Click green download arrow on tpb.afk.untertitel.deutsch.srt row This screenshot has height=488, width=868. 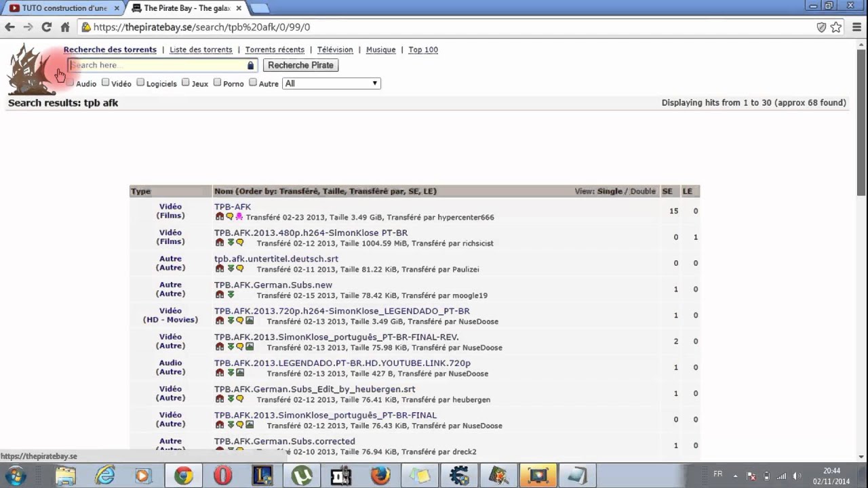pos(231,268)
